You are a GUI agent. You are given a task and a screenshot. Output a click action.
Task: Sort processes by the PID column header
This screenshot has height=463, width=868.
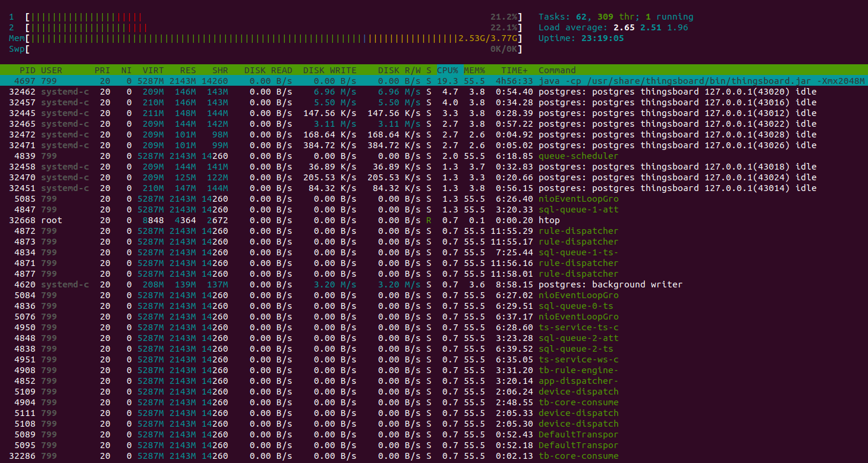[27, 70]
